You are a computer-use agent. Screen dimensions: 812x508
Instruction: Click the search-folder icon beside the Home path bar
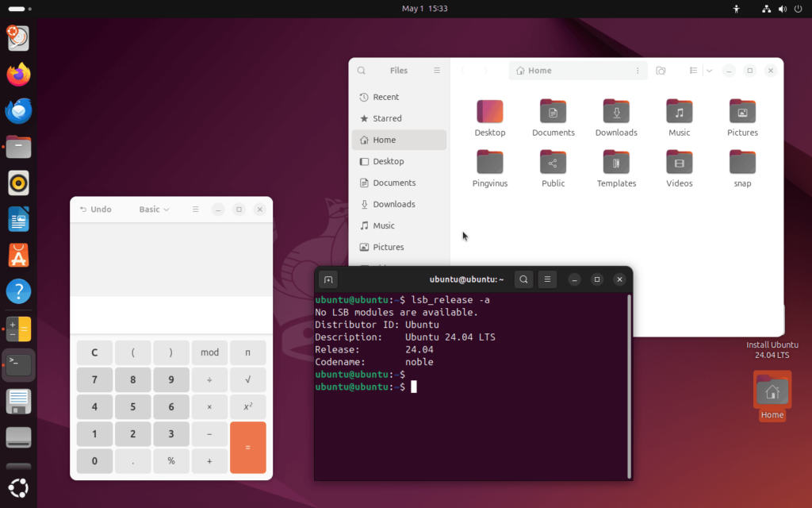[x=661, y=71]
